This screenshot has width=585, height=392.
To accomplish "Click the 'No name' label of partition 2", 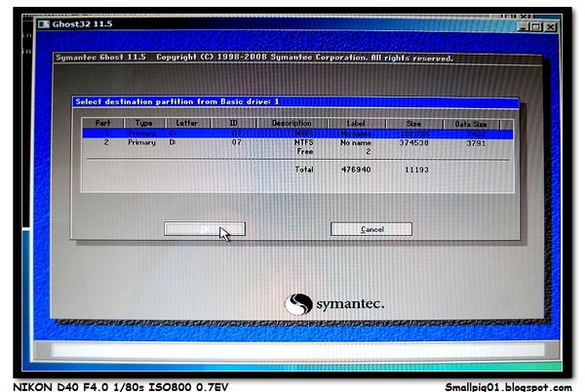I will [356, 142].
